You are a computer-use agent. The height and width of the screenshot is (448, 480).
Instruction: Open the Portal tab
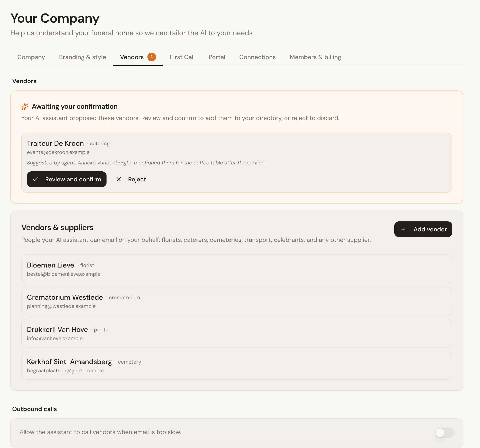click(x=217, y=57)
